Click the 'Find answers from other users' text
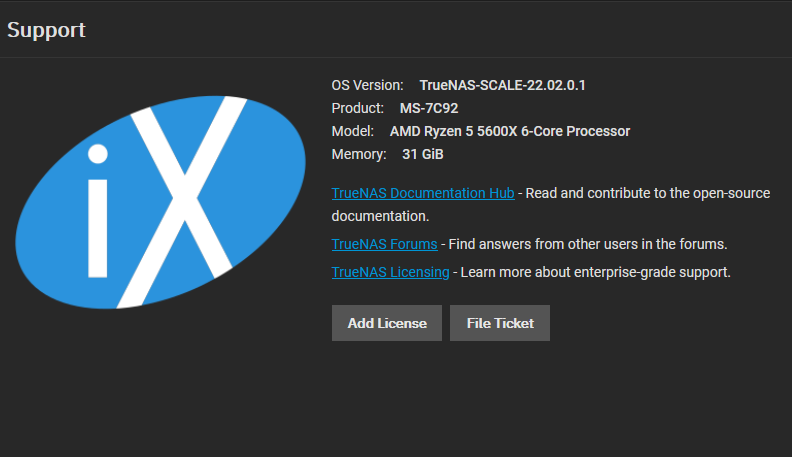Screen dimensions: 792x457 (x=588, y=244)
